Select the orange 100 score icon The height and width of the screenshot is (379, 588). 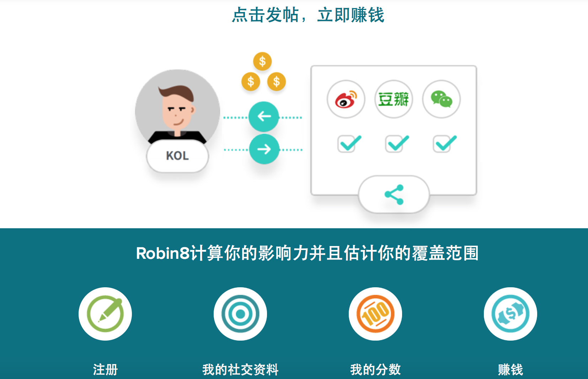[375, 314]
